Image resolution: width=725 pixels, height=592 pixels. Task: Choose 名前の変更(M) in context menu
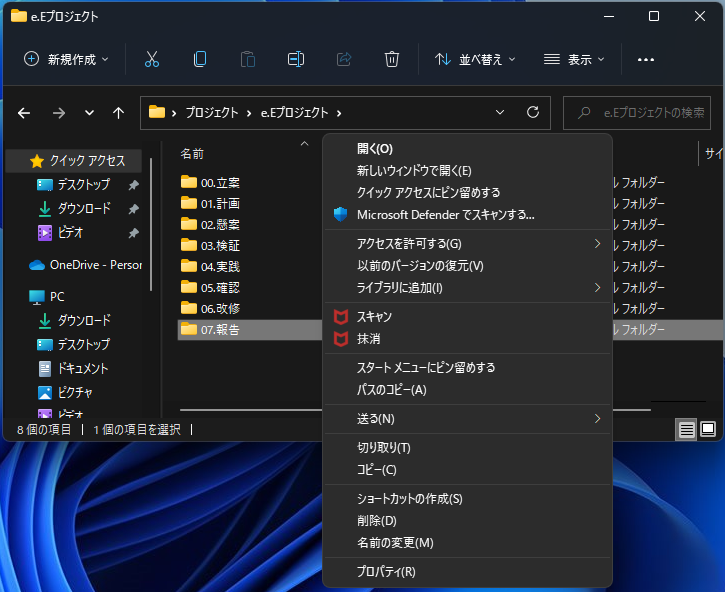point(395,543)
